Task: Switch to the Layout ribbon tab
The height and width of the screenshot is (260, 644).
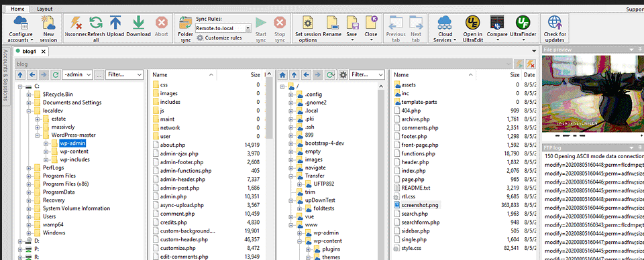Action: pyautogui.click(x=44, y=9)
